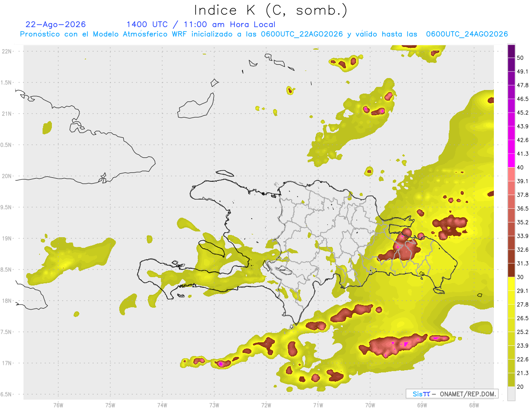Image resolution: width=532 pixels, height=411 pixels.
Task: Click the longitude label "70W"
Action: pyautogui.click(x=370, y=405)
